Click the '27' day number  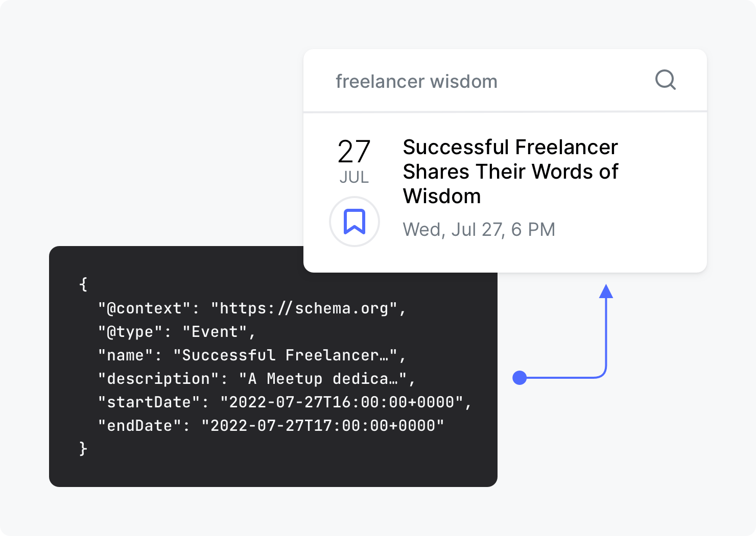tap(354, 152)
